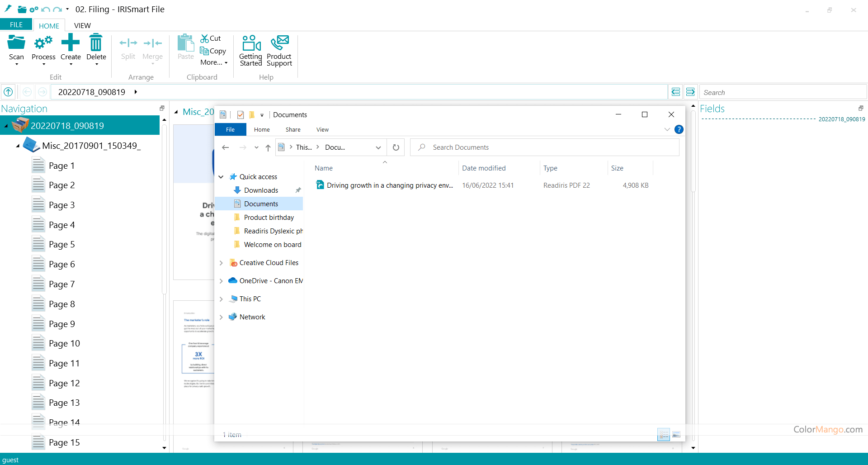Click the Delete trash icon
868x465 pixels.
[96, 43]
